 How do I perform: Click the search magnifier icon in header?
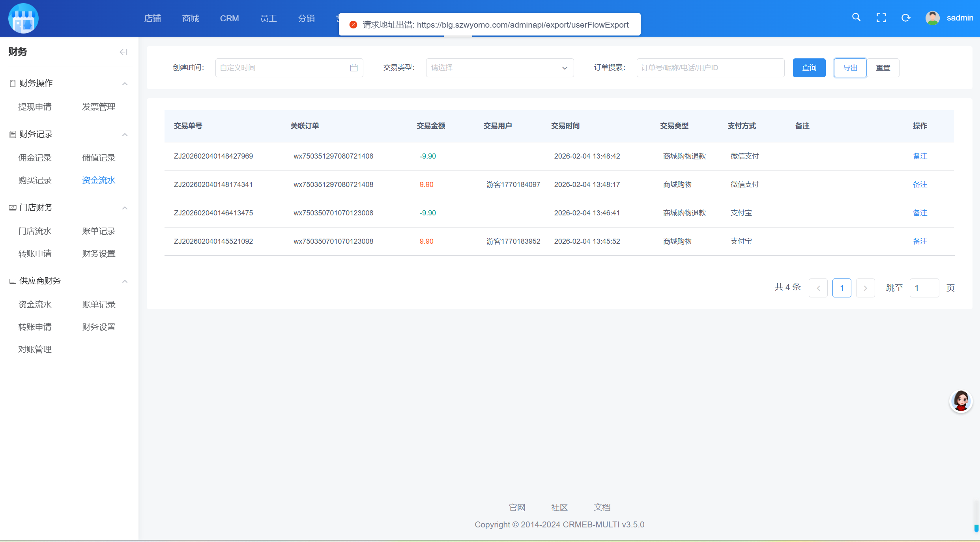(856, 17)
